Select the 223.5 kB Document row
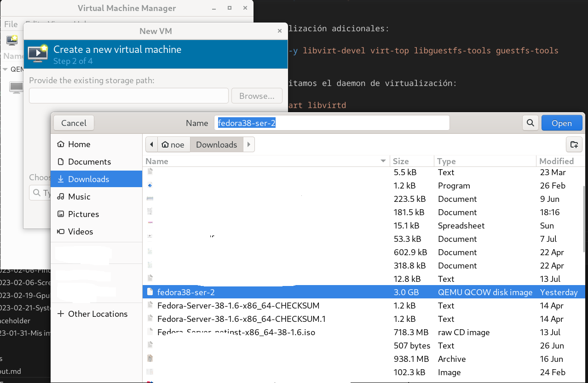Screen dimensions: 588x383 363,199
